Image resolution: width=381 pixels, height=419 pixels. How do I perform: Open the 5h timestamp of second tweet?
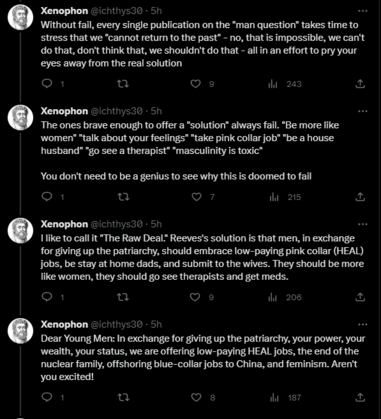156,111
